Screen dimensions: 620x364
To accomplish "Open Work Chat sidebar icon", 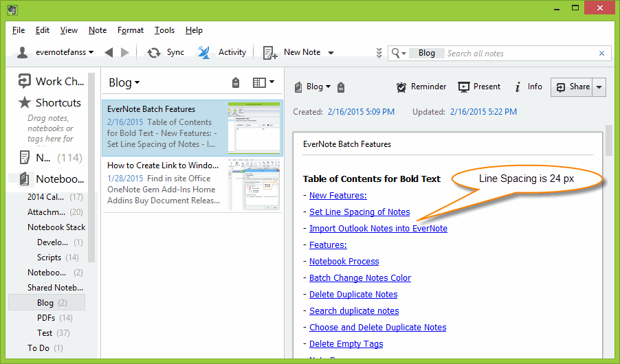I will click(25, 81).
